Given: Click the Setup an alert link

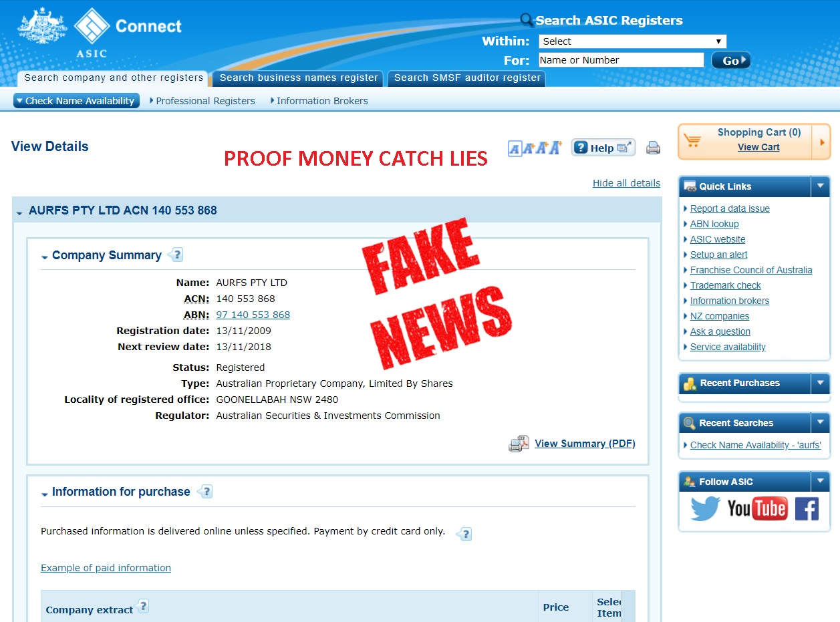Looking at the screenshot, I should point(719,255).
